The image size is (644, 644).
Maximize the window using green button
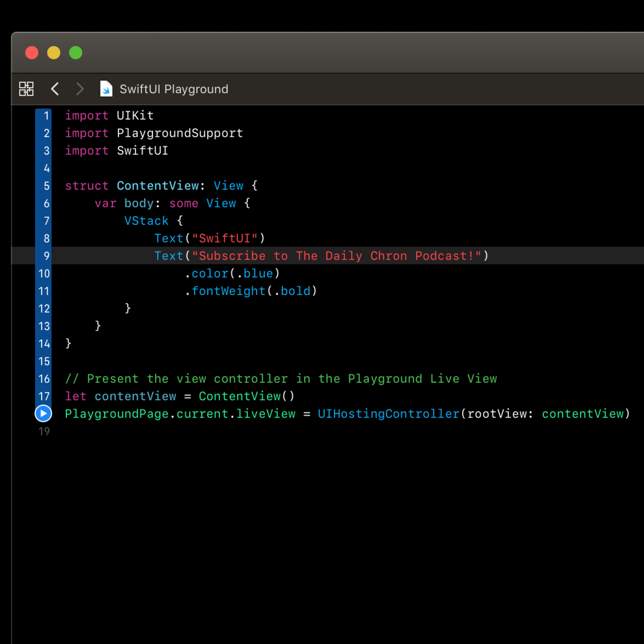click(76, 53)
